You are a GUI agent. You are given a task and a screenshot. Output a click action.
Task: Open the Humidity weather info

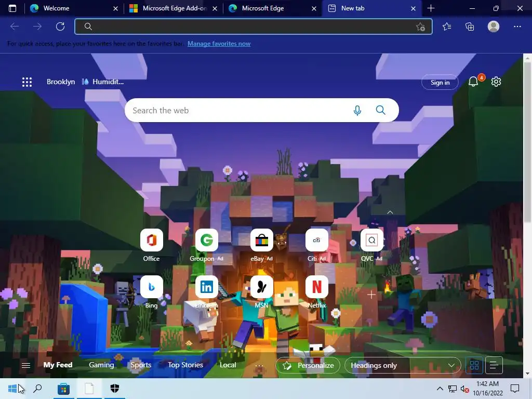pos(103,82)
